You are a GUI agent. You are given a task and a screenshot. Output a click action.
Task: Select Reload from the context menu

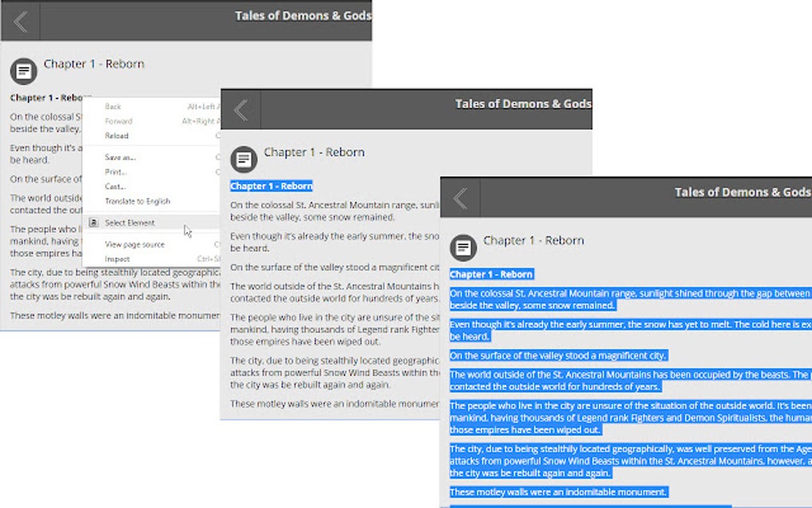tap(116, 135)
